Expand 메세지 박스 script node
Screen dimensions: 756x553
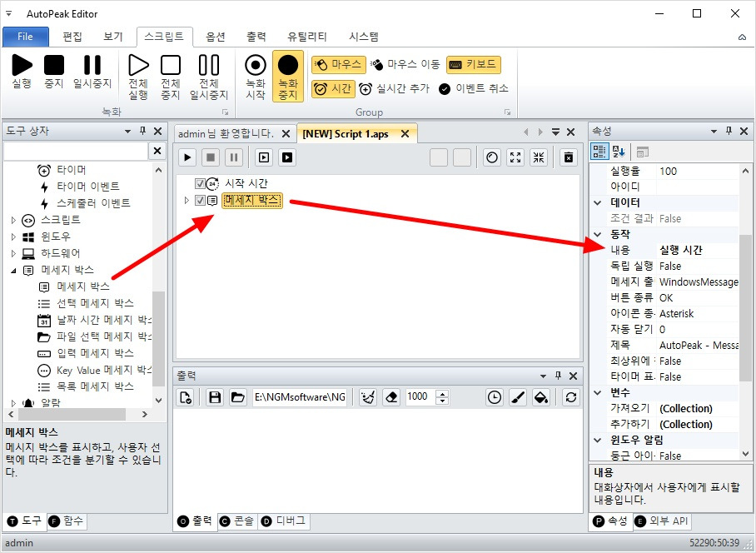click(x=187, y=200)
